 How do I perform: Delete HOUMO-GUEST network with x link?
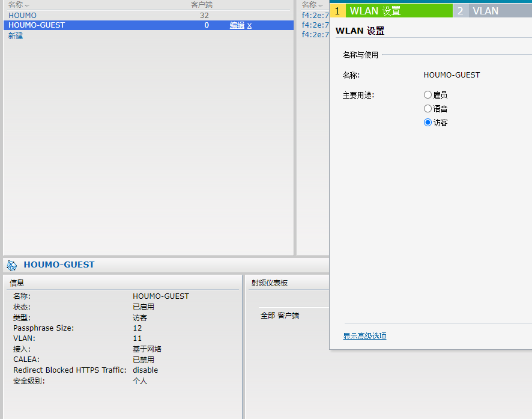point(249,25)
